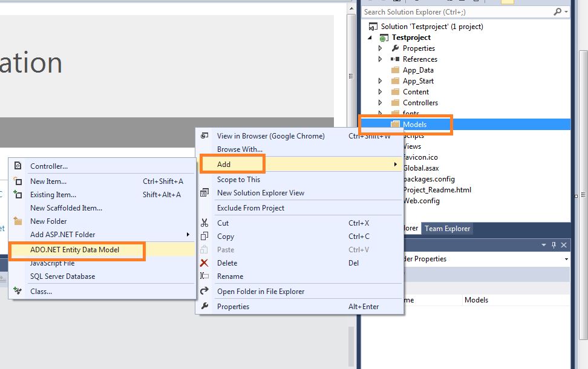Select the Web.config file
The width and height of the screenshot is (588, 369).
(422, 201)
